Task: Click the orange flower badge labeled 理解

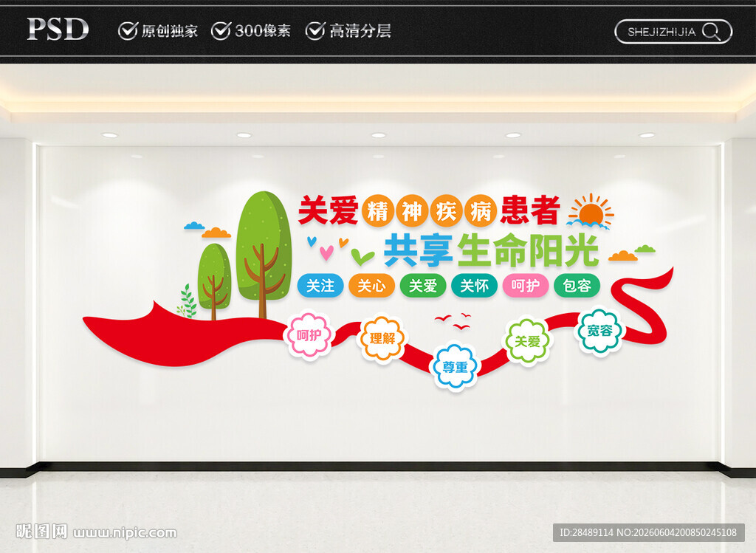Action: (382, 338)
